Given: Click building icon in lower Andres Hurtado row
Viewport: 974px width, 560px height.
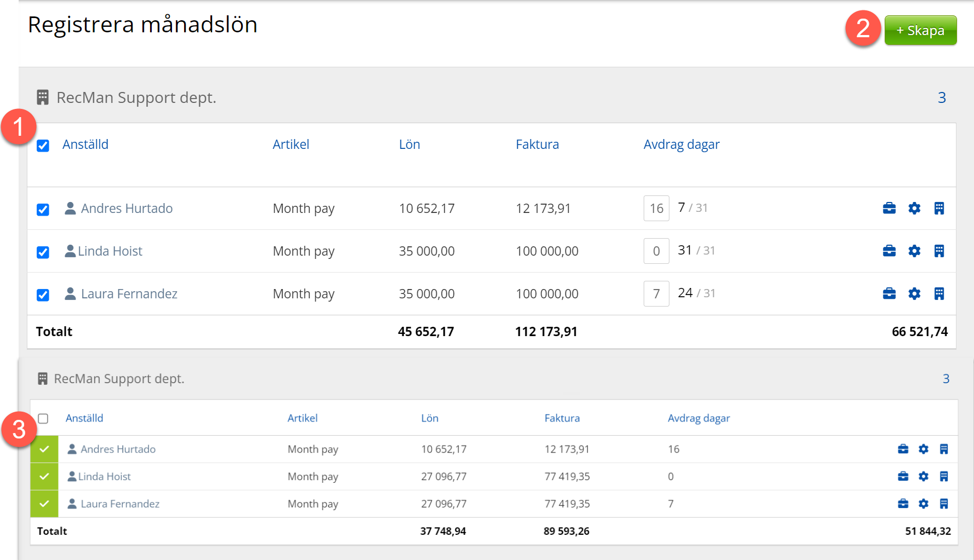Looking at the screenshot, I should pos(943,449).
